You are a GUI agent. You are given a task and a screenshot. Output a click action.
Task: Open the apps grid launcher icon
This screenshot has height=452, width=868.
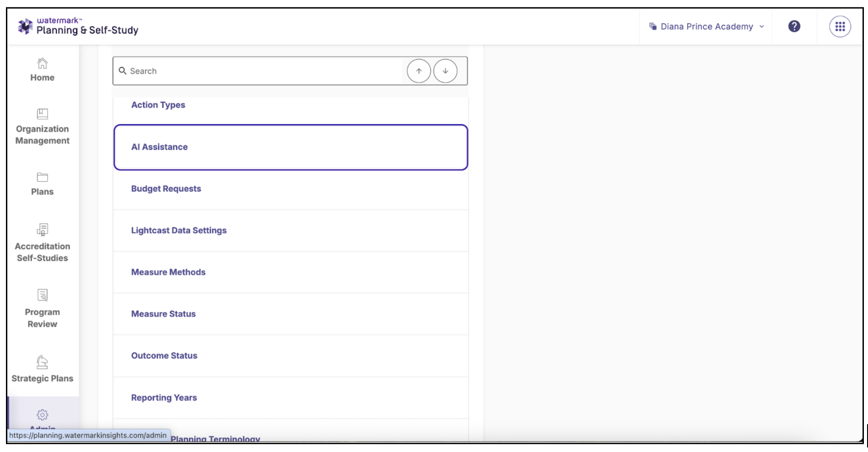coord(840,26)
